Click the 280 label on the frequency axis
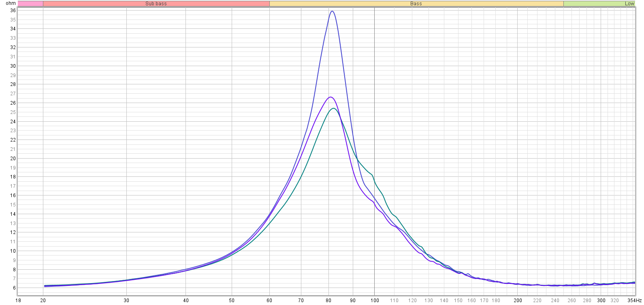Viewport: 644px width, 305px height. point(587,301)
